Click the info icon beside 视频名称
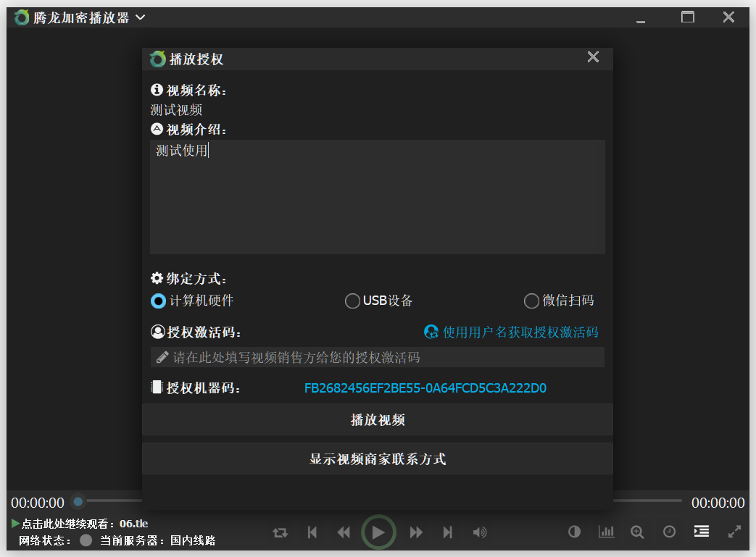 (x=157, y=90)
